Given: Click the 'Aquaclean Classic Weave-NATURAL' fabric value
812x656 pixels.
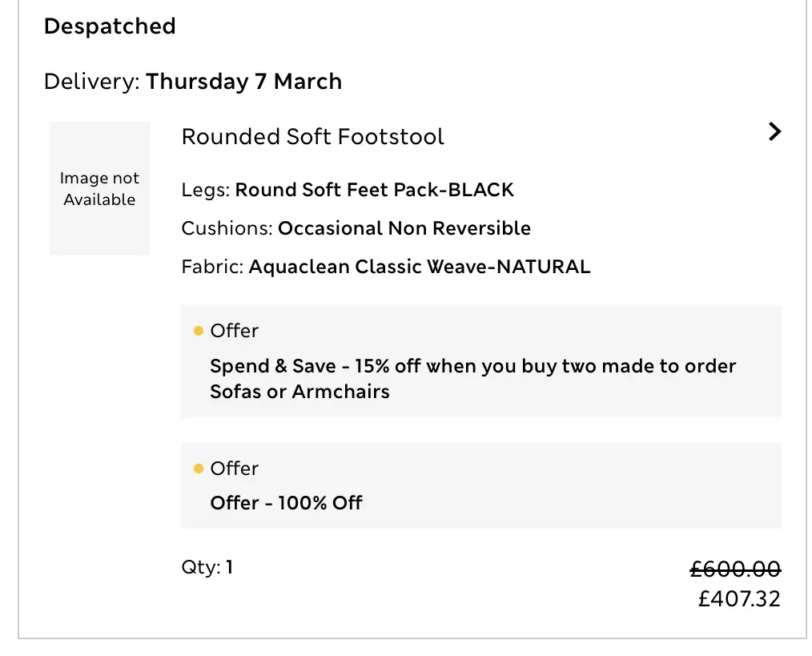Looking at the screenshot, I should tap(419, 267).
